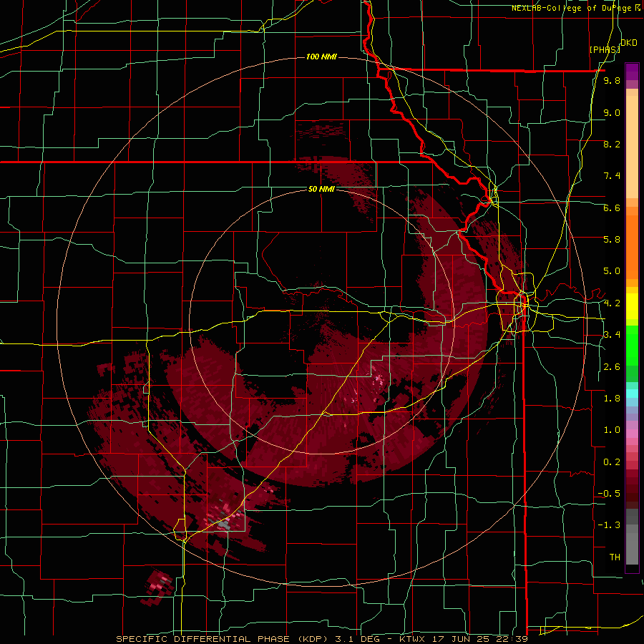The image size is (644, 644).
Task: Click the 9.0 scale value
Action: pos(612,112)
